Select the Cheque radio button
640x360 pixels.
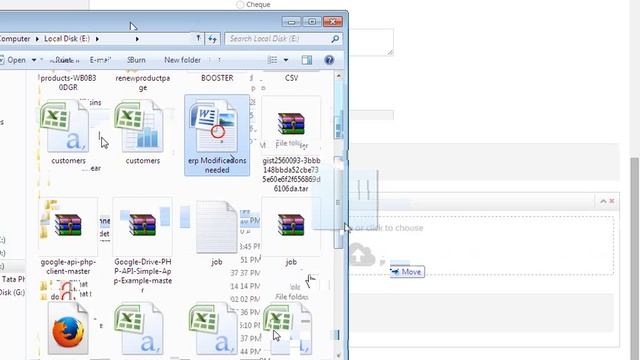coord(240,4)
